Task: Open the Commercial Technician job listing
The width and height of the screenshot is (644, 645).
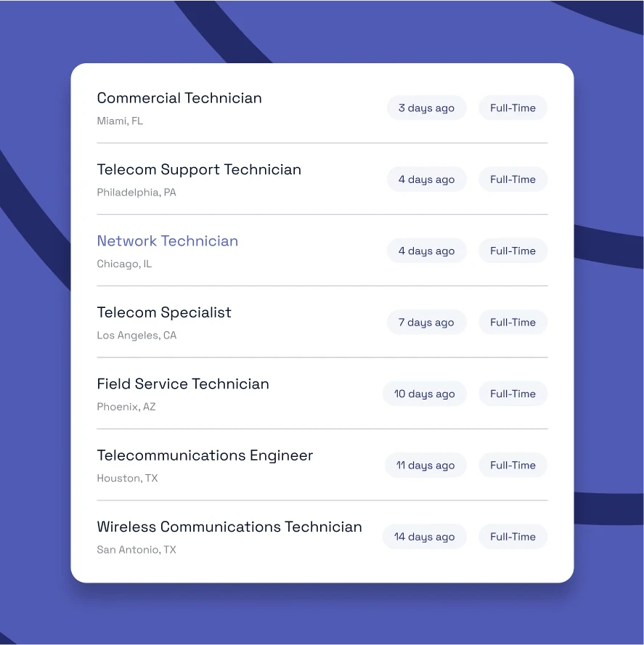Action: [x=179, y=98]
